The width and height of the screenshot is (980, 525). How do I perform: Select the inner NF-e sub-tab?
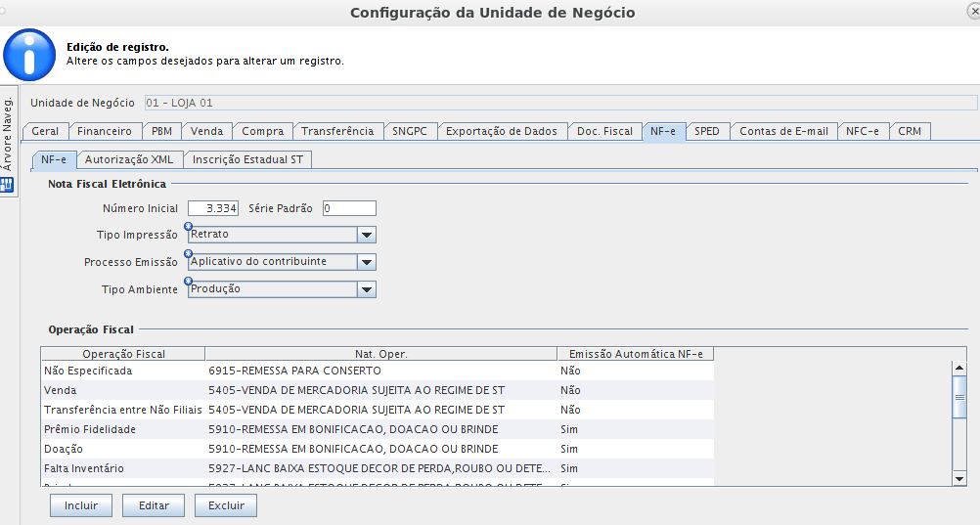(x=54, y=159)
